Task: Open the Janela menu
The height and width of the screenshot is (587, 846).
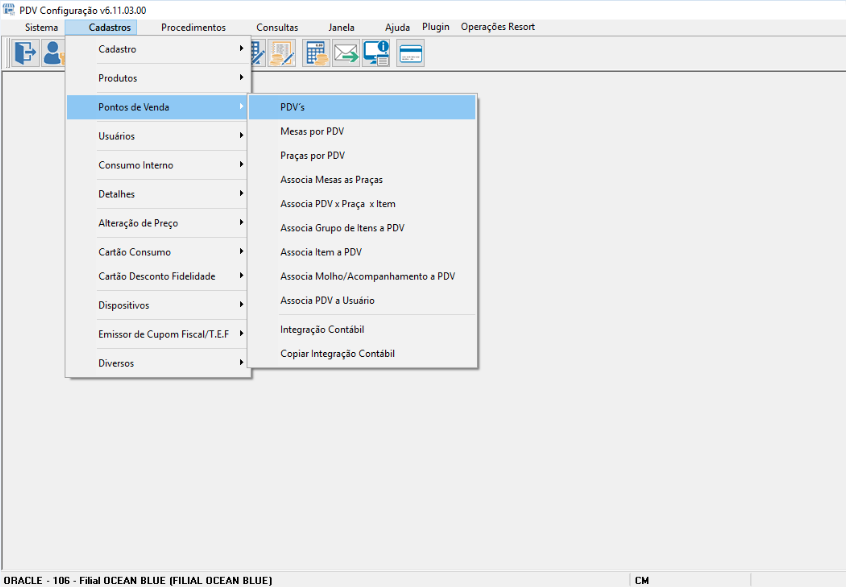Action: pyautogui.click(x=341, y=28)
